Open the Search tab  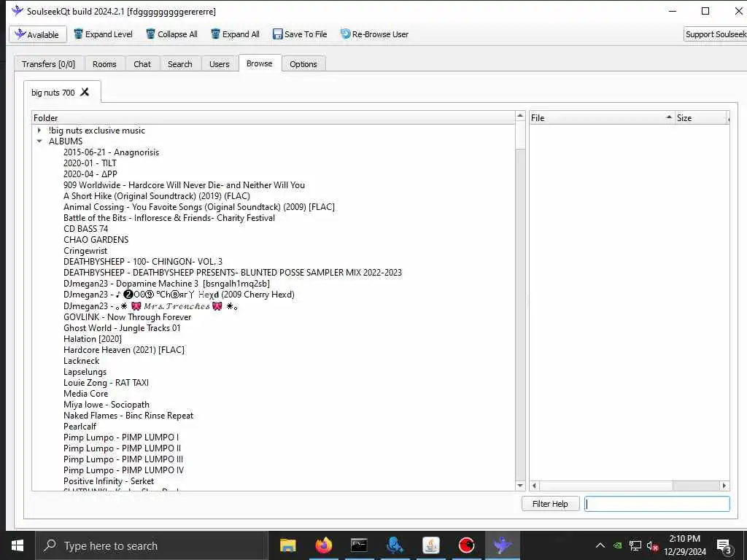tap(179, 64)
